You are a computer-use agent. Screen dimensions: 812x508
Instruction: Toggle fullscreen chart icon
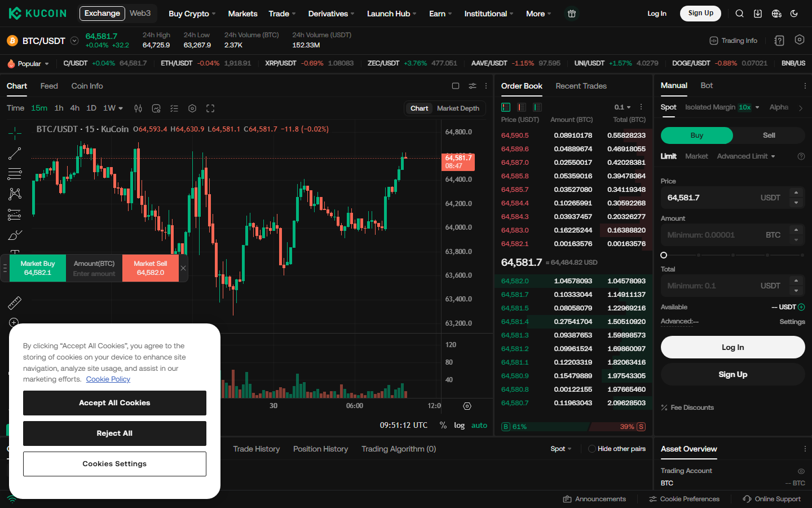(x=210, y=108)
